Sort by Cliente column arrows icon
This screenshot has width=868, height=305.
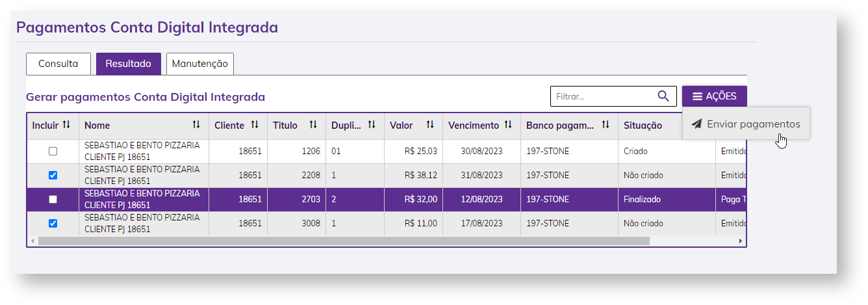coord(255,125)
